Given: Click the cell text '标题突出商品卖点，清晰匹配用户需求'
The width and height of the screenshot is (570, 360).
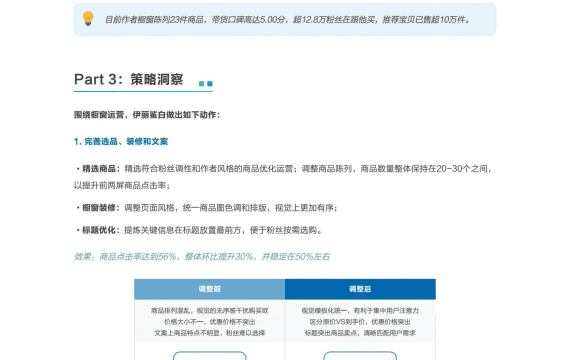Looking at the screenshot, I should (x=360, y=333).
